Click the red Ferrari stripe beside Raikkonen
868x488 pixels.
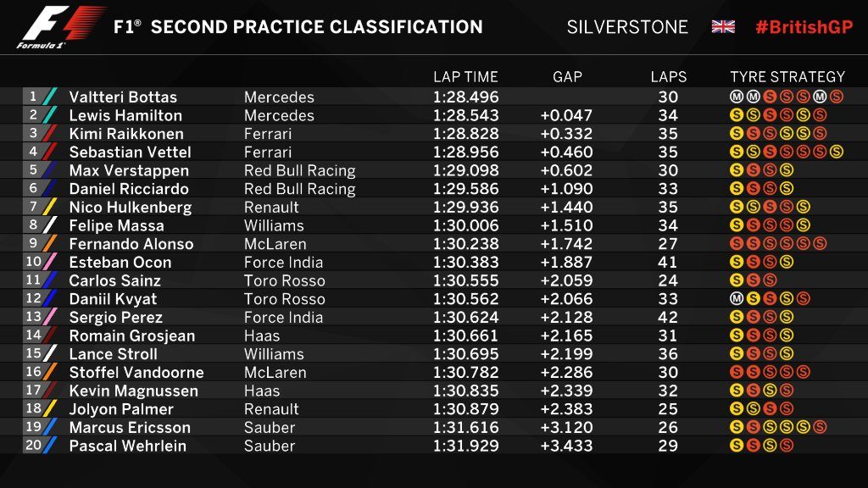click(50, 134)
